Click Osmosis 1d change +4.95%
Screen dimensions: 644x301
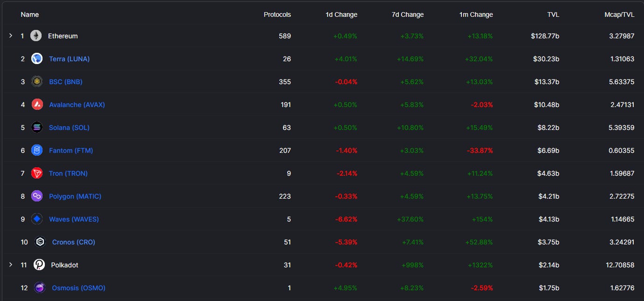345,288
